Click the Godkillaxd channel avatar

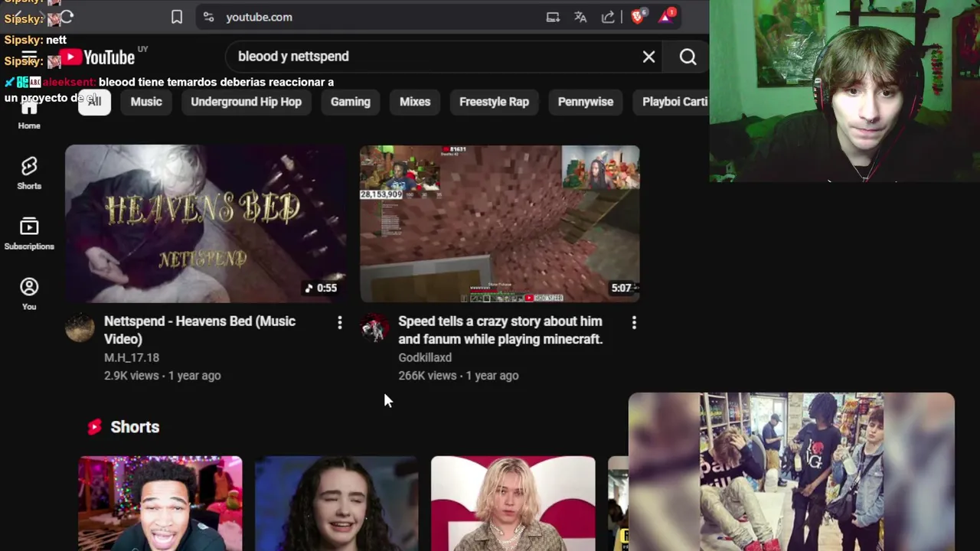pyautogui.click(x=374, y=328)
